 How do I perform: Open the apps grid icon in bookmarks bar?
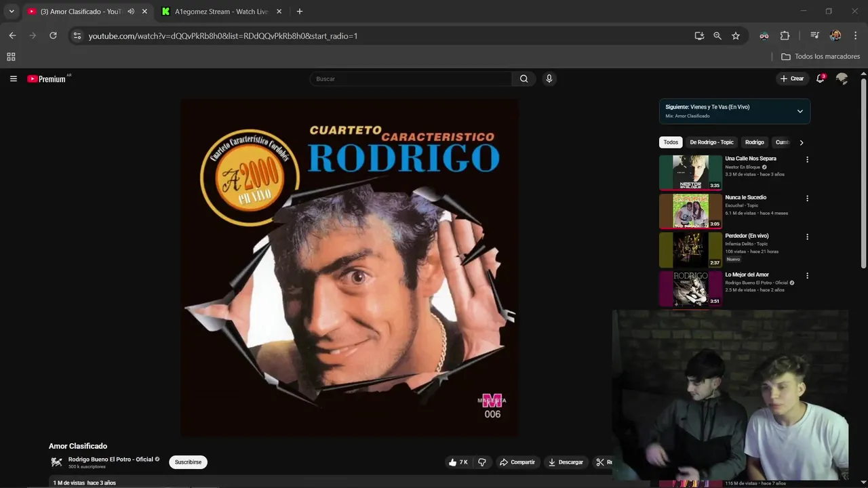[11, 57]
